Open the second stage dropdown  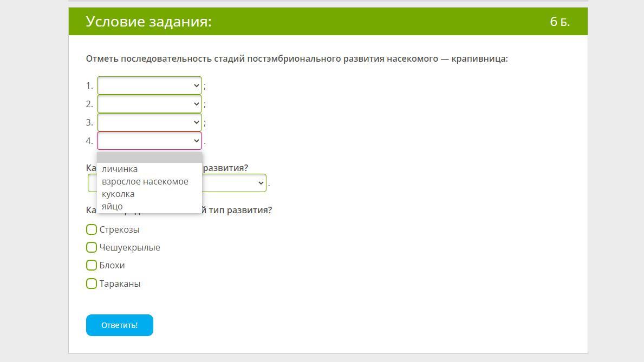point(149,104)
